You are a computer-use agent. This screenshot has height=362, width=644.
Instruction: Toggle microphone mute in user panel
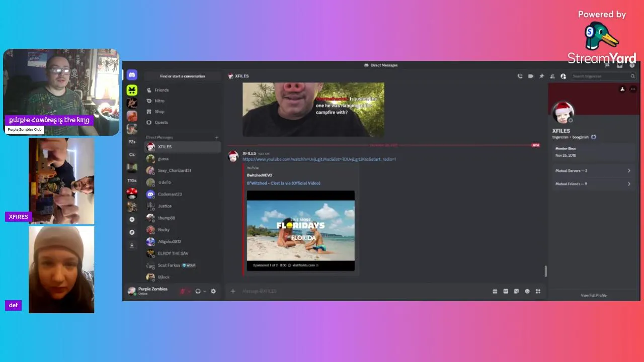pyautogui.click(x=183, y=291)
